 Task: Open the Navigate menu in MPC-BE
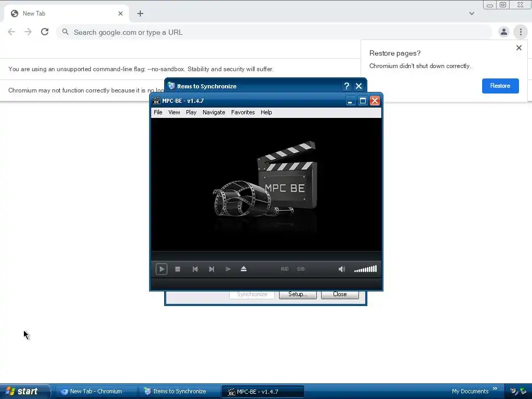[x=214, y=112]
